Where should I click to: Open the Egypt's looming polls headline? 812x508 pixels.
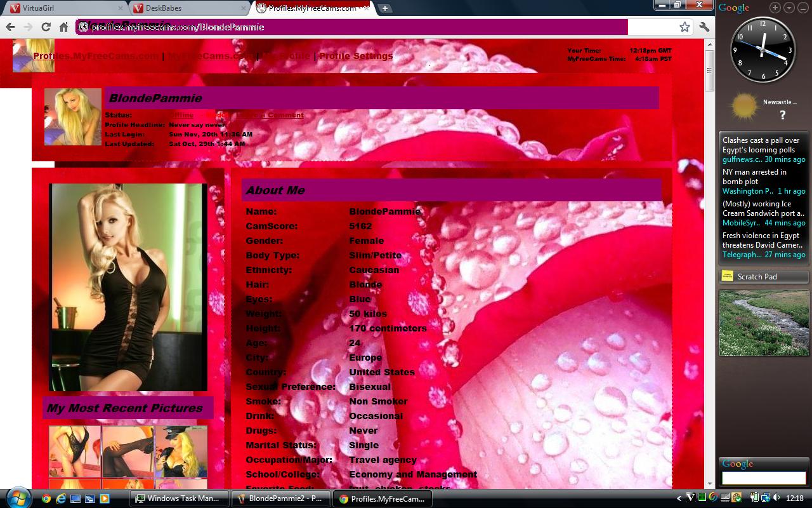tap(761, 145)
